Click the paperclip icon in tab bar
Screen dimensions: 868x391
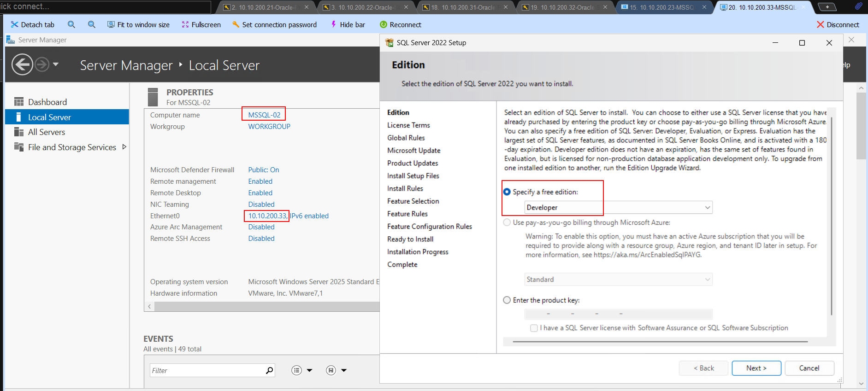[x=858, y=6]
